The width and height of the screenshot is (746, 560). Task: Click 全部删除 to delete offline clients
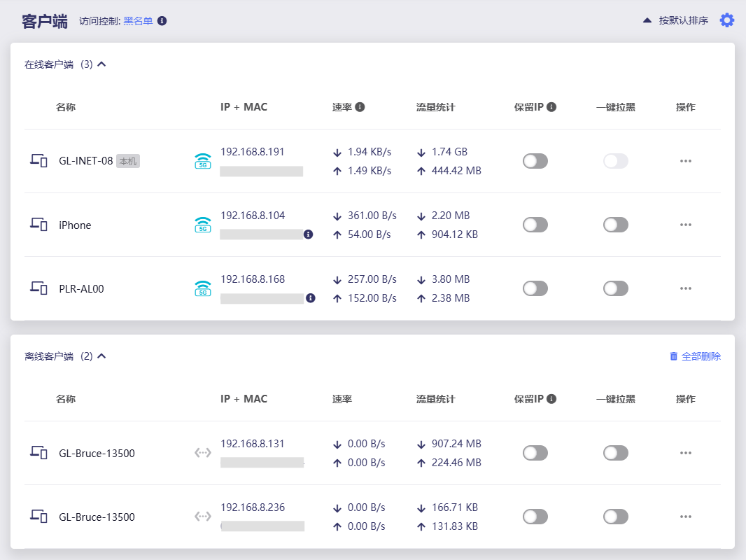coord(701,356)
